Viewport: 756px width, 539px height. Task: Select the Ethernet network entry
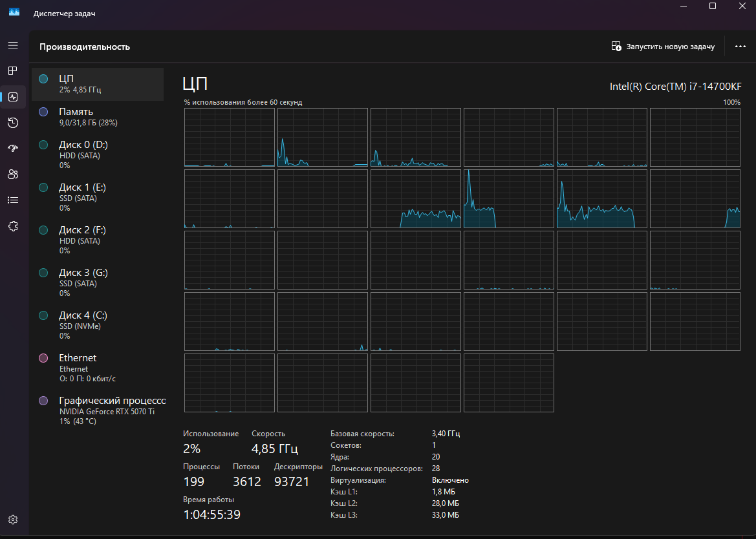97,368
